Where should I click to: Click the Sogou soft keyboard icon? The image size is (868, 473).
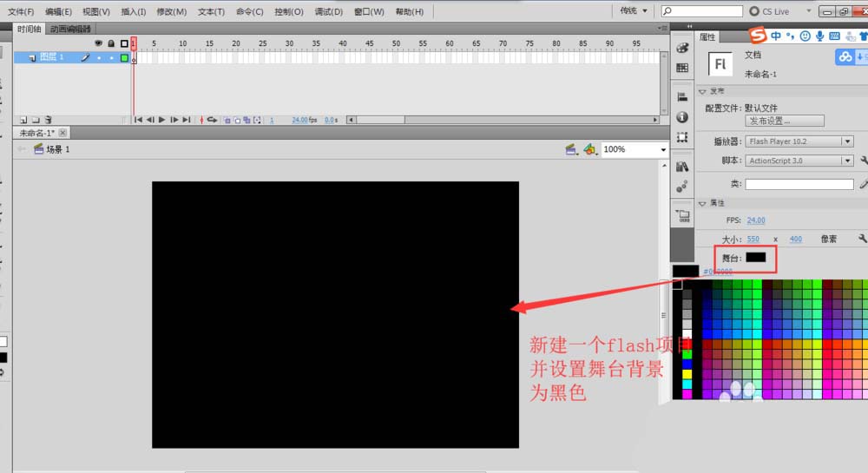[834, 36]
